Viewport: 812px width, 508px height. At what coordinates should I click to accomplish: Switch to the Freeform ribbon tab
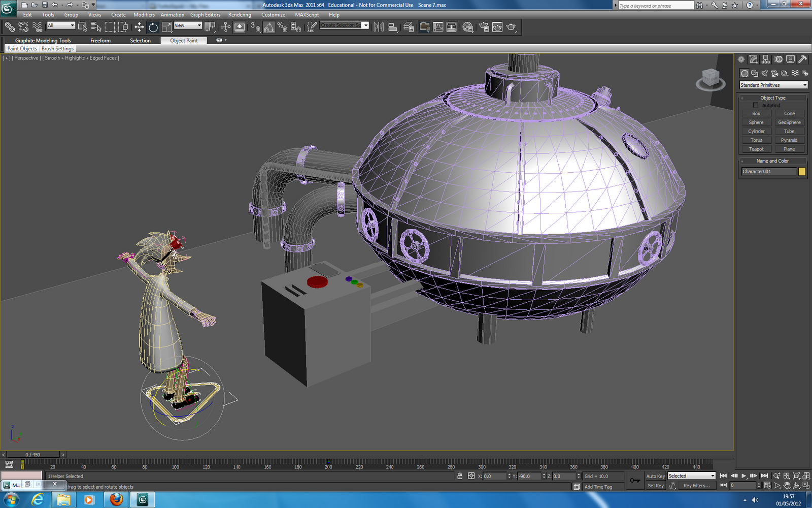click(x=100, y=41)
